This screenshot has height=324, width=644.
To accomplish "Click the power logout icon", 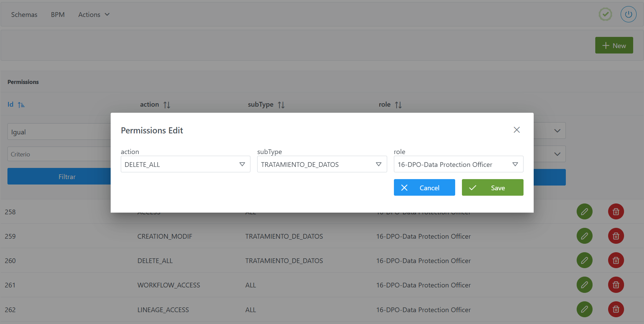I will click(628, 15).
